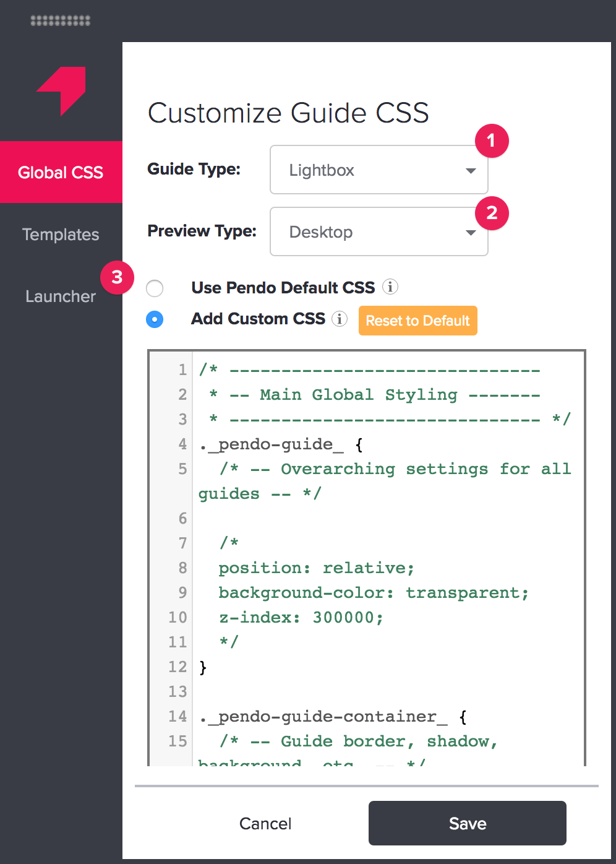Click the numbered badge 2 marker

[492, 214]
